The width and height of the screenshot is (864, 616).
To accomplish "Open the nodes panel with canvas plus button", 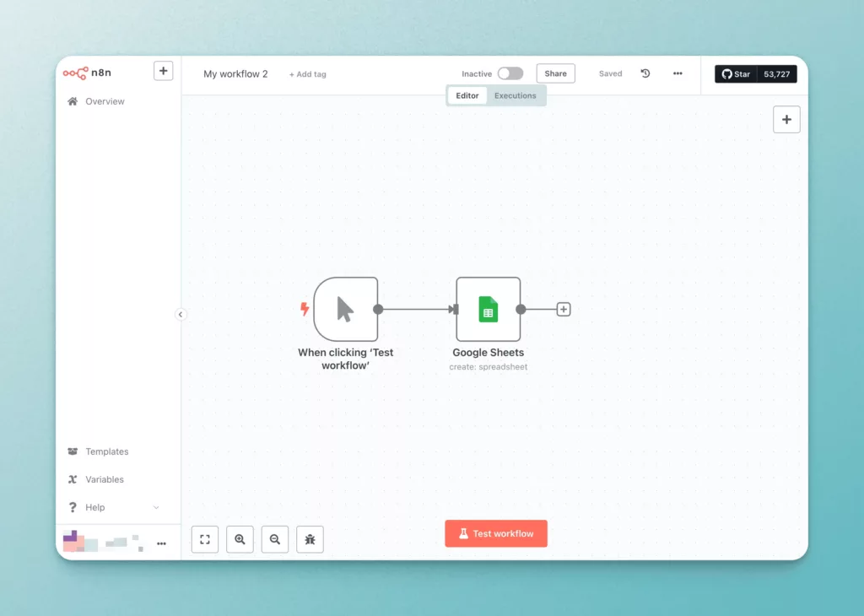I will [786, 120].
